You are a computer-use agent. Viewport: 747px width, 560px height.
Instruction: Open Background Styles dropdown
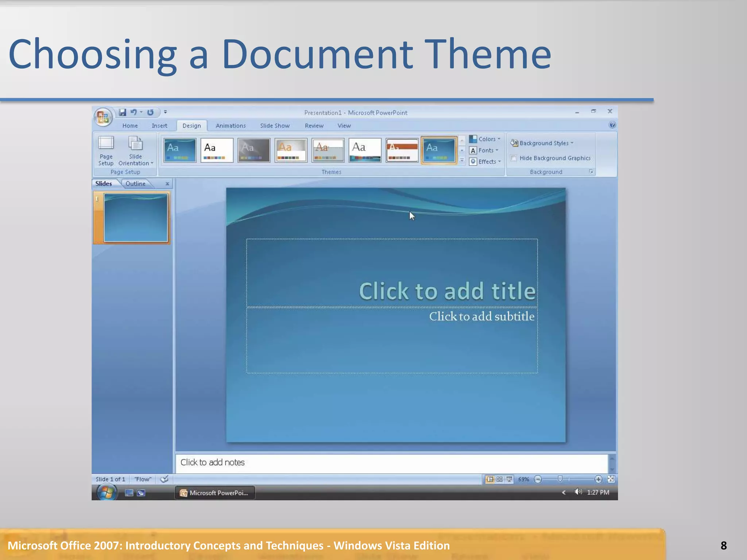click(542, 143)
